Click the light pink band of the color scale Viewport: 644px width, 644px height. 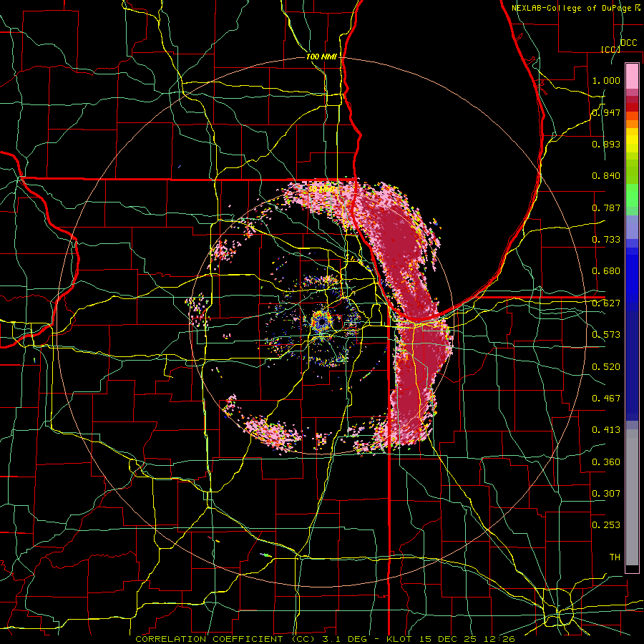[x=632, y=76]
